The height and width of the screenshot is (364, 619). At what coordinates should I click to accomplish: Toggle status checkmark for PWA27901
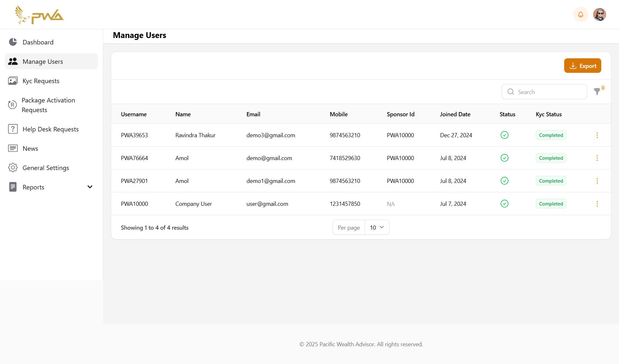coord(505,181)
